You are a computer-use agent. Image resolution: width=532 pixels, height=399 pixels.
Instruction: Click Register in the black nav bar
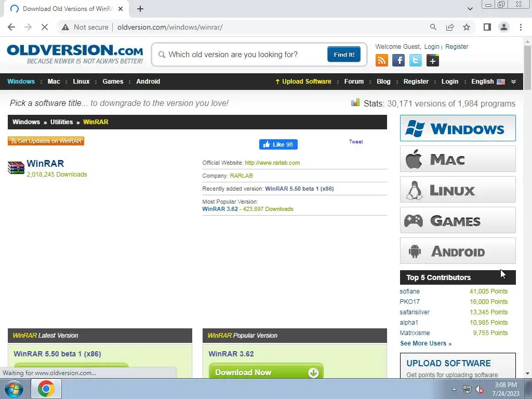[416, 82]
